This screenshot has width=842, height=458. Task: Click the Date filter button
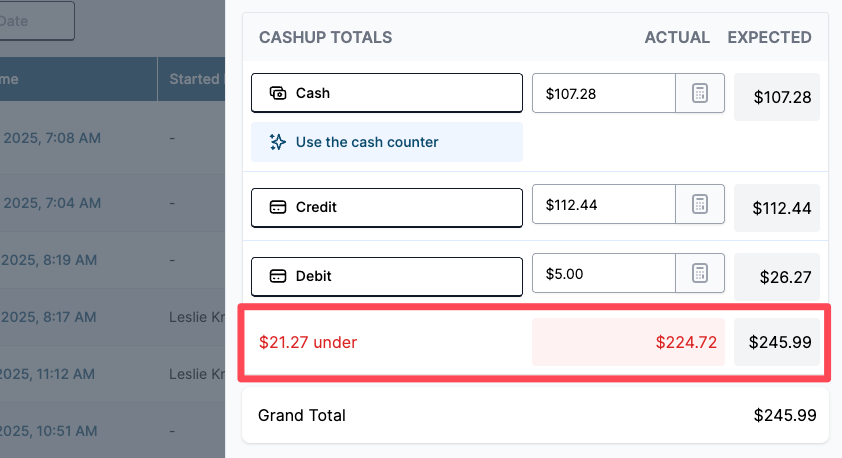click(37, 21)
